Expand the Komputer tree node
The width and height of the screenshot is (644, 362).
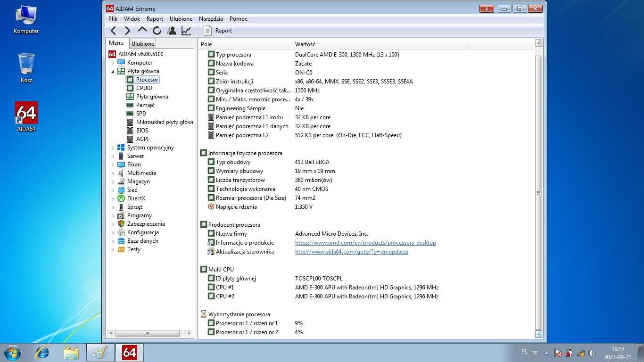click(x=113, y=63)
